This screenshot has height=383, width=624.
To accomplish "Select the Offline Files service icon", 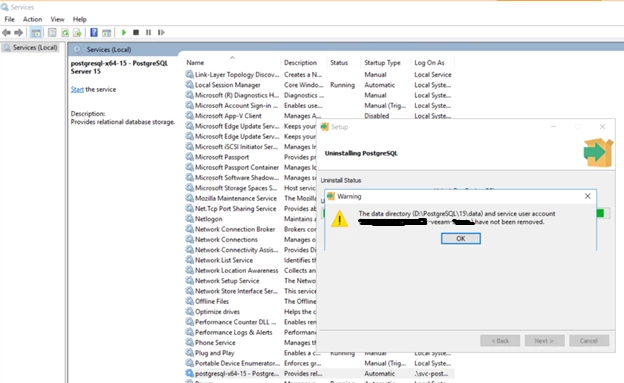I will pos(189,301).
